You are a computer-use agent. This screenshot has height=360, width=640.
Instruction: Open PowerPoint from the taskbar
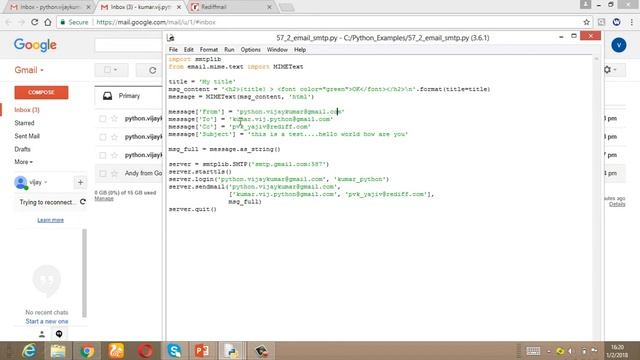[x=202, y=351]
